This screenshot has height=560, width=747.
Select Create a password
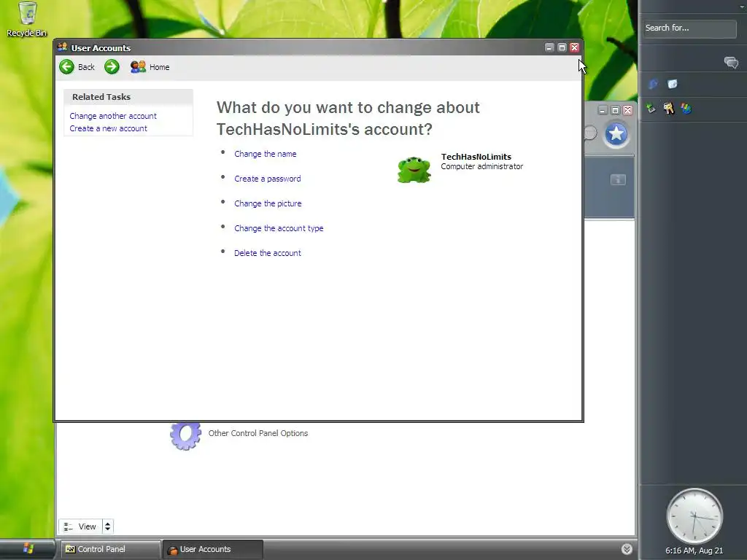267,179
